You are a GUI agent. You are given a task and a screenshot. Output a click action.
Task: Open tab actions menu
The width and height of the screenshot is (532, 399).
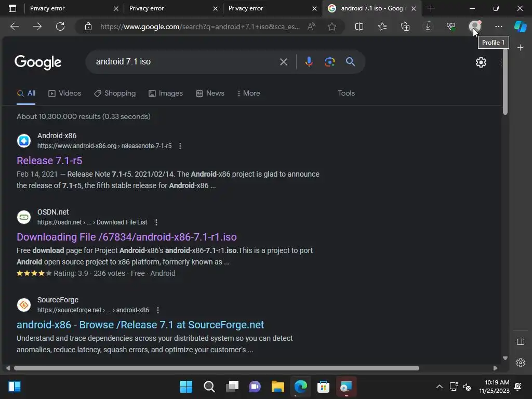[12, 8]
